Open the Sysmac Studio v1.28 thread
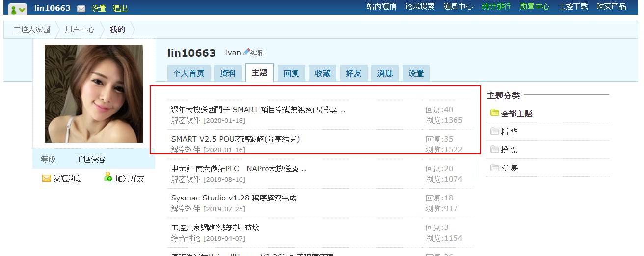This screenshot has height=256, width=644. point(234,198)
